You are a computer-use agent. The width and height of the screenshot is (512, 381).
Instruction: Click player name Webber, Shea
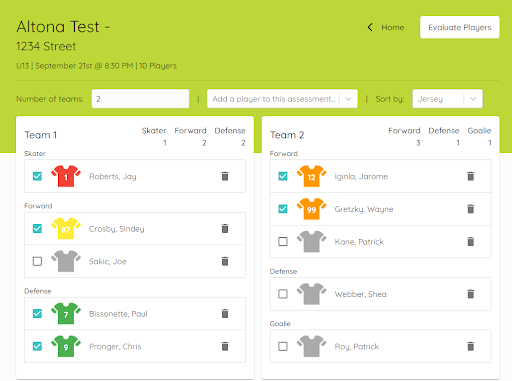point(361,294)
